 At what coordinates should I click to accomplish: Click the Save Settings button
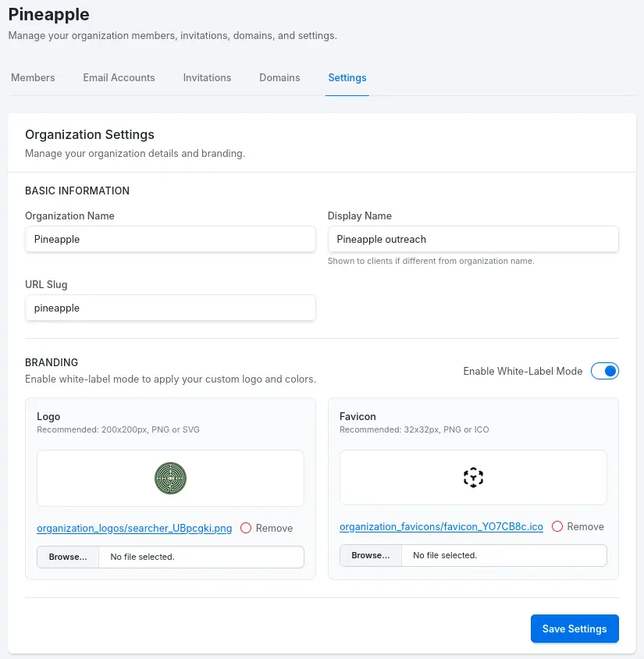click(575, 629)
